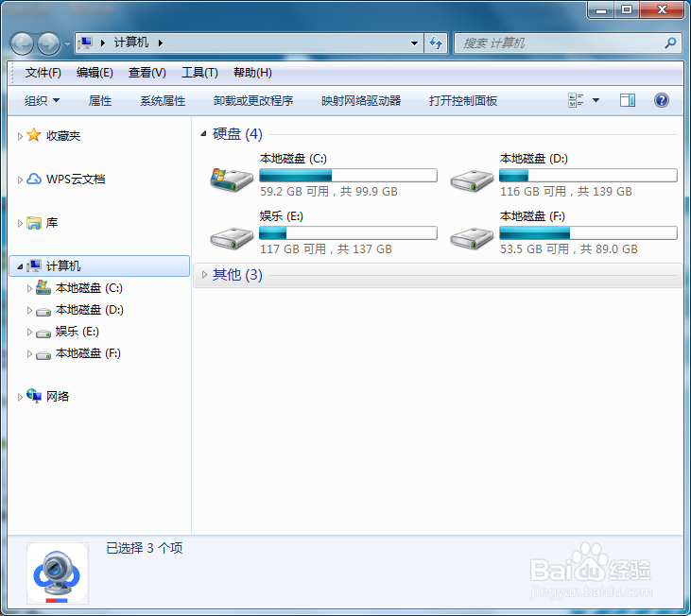
Task: Open the view options dropdown arrow
Action: tap(596, 100)
